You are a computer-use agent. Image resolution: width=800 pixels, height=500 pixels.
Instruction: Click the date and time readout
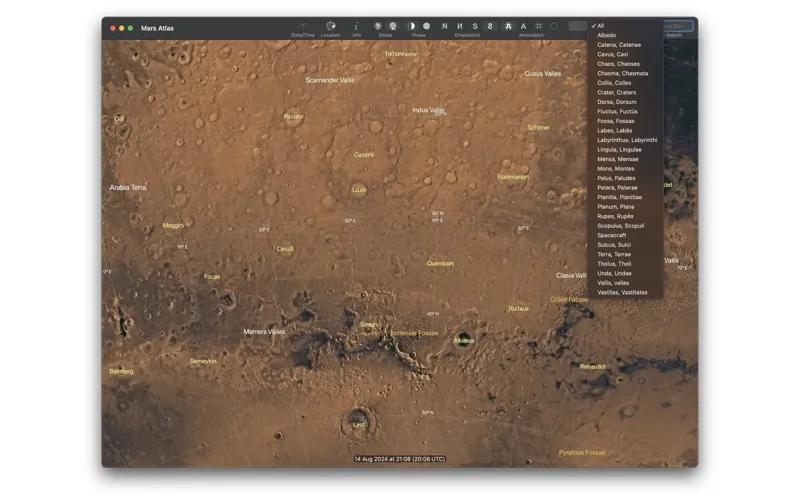(400, 459)
